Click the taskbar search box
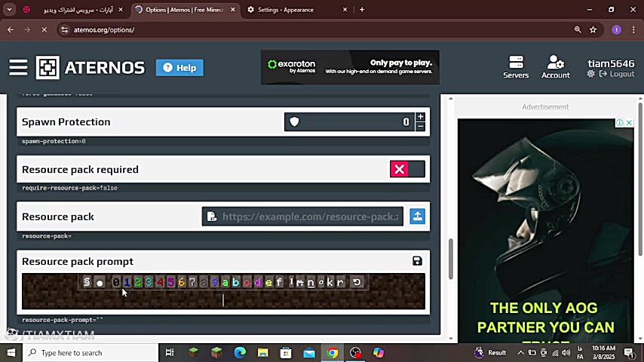The height and width of the screenshot is (362, 644). coord(90,352)
